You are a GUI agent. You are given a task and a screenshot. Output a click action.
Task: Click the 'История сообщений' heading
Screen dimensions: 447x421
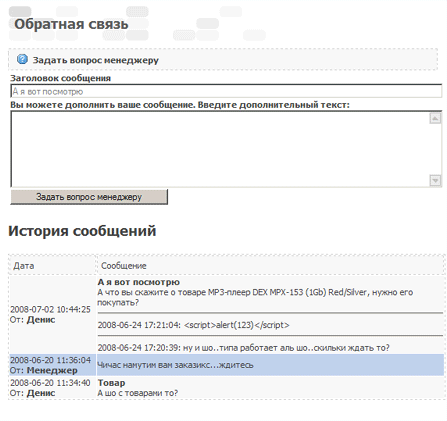coord(82,231)
